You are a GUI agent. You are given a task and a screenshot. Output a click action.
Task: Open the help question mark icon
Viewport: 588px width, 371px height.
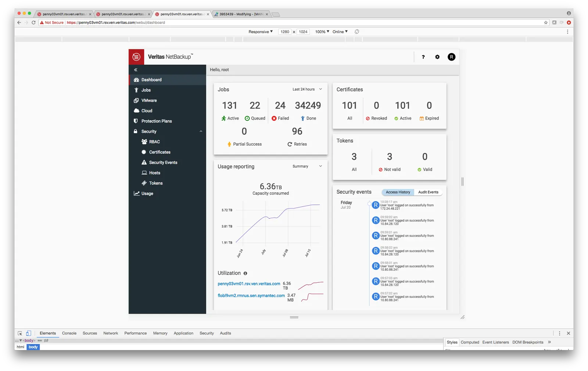[x=423, y=57]
